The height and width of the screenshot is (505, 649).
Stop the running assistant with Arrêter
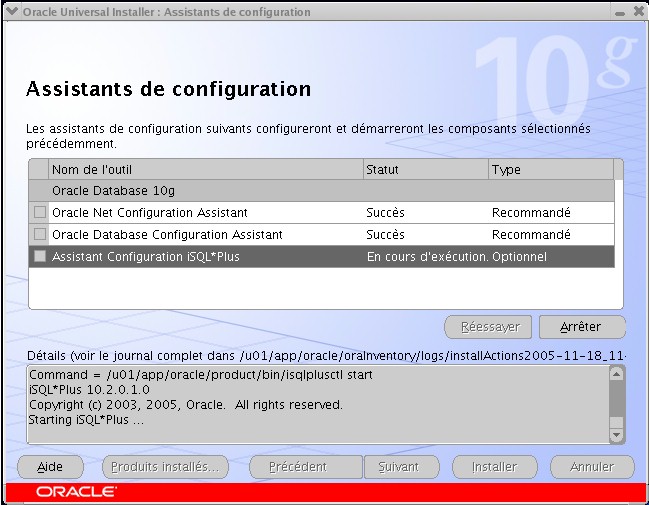pos(582,327)
